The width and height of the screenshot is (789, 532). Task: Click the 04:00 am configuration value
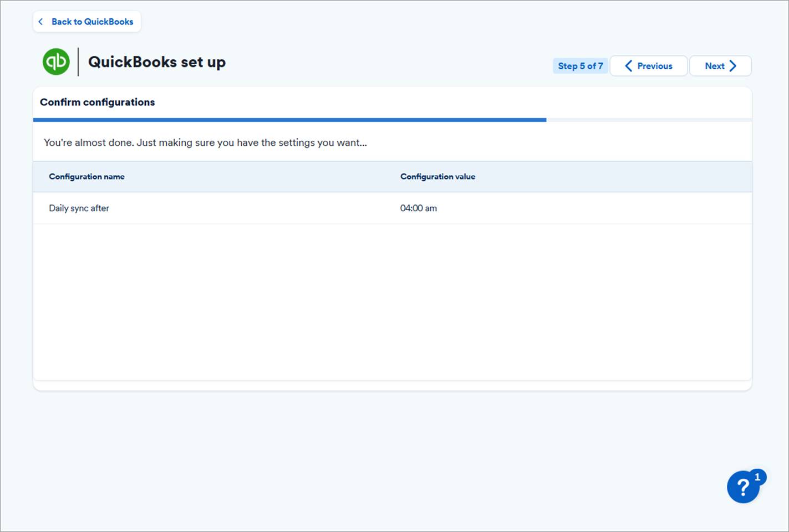click(418, 208)
